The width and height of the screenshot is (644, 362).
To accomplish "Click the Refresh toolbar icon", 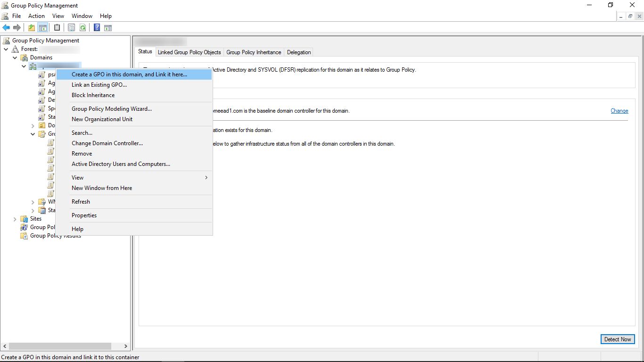I will coord(83,27).
